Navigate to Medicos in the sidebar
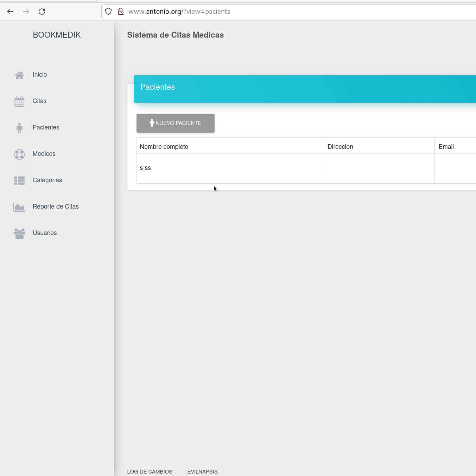 pyautogui.click(x=44, y=154)
